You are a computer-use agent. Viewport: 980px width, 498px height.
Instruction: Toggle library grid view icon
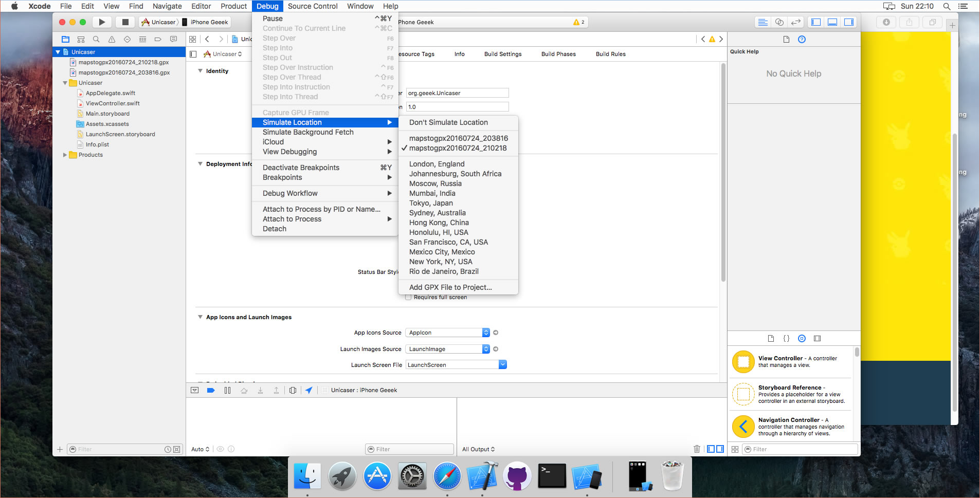click(735, 449)
